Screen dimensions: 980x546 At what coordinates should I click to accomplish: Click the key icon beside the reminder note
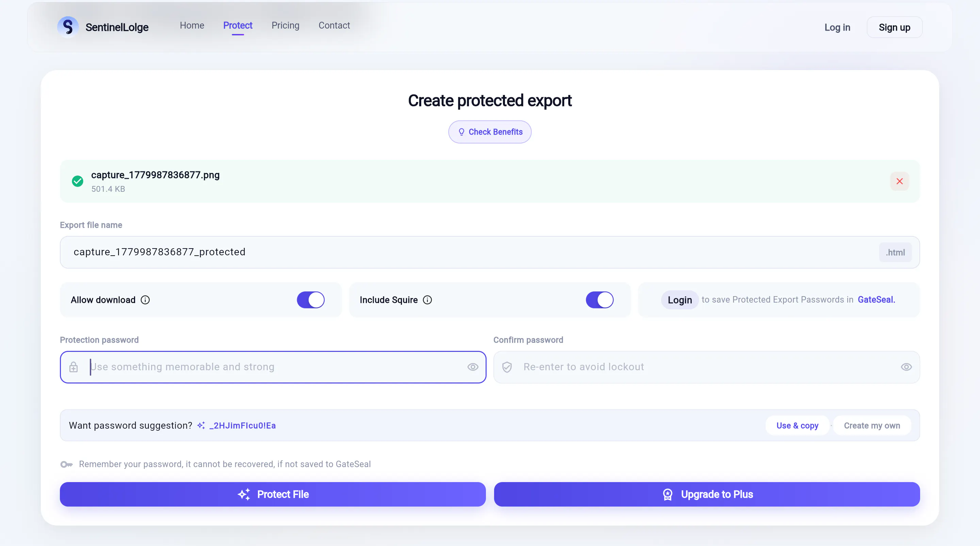(67, 464)
